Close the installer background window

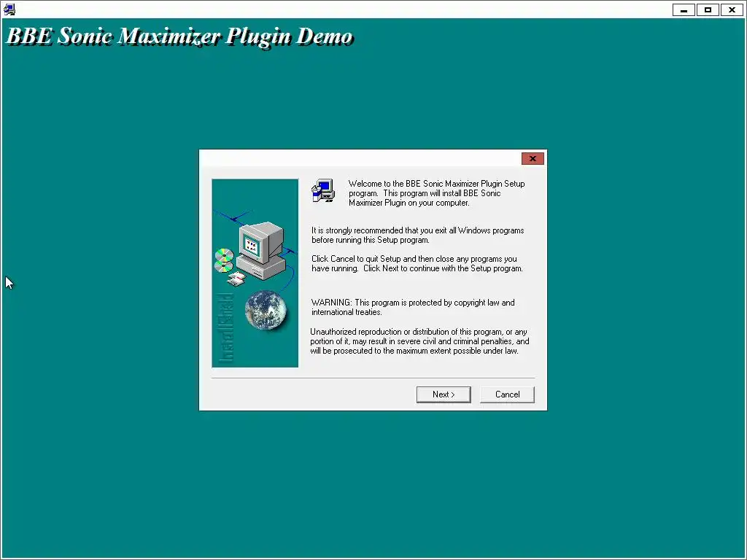732,9
